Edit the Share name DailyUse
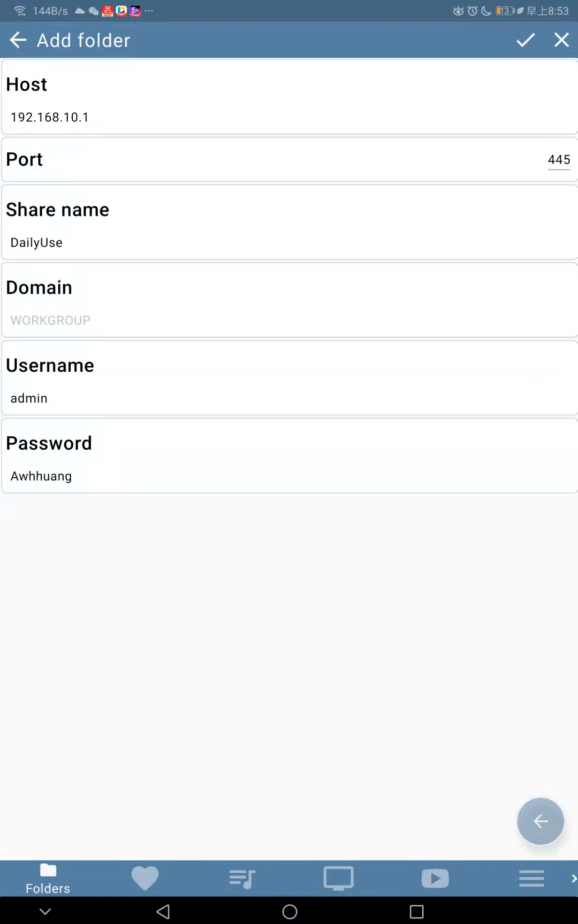578x924 pixels. pyautogui.click(x=289, y=242)
